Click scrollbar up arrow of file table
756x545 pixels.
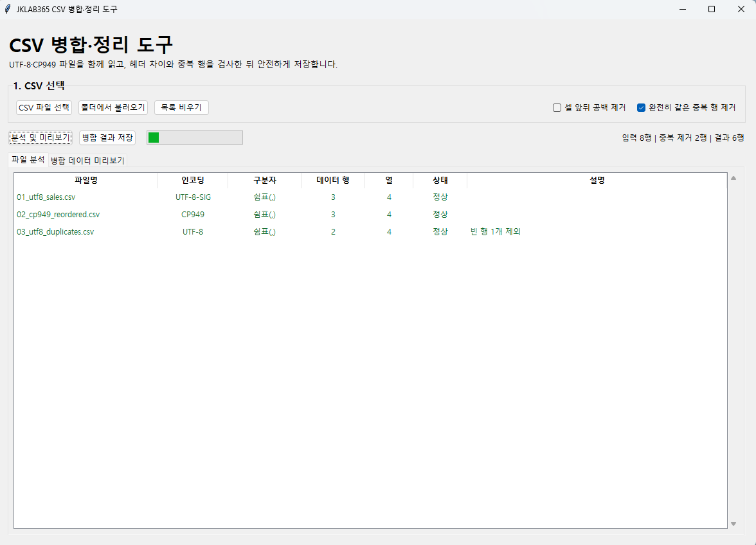pyautogui.click(x=733, y=178)
